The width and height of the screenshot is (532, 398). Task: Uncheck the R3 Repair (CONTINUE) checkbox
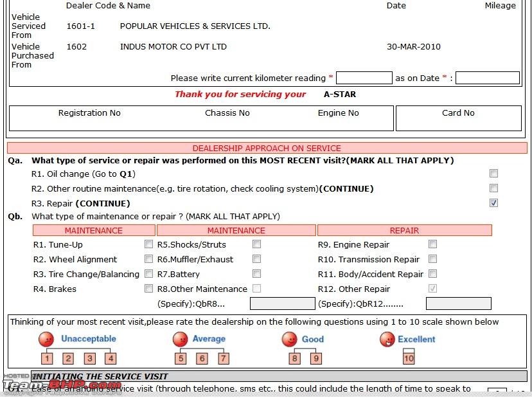[493, 203]
